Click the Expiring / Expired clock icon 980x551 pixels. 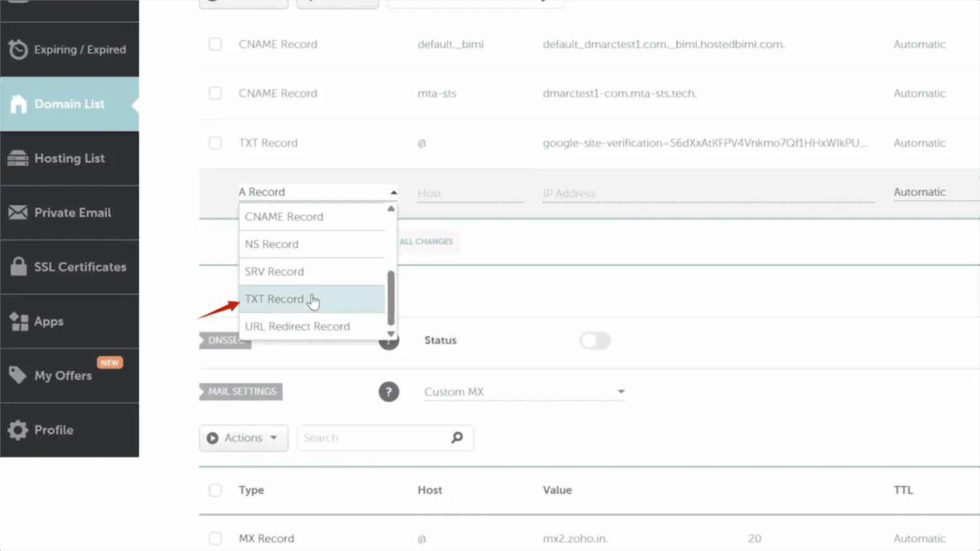[18, 50]
